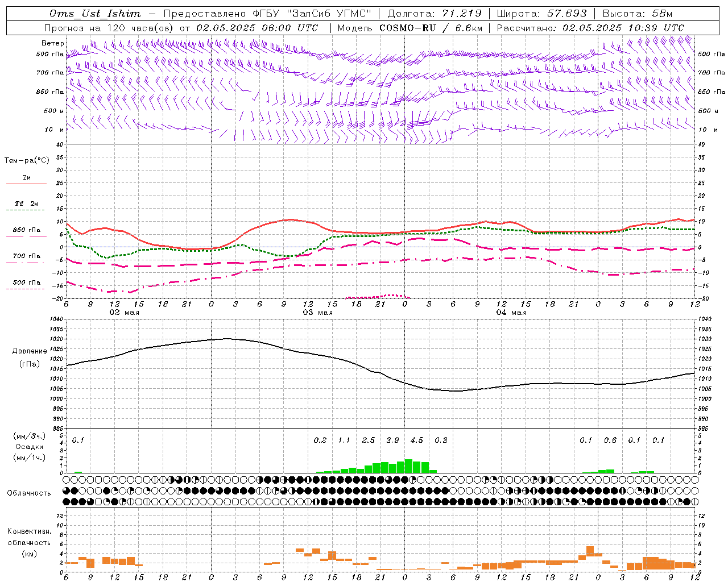This screenshot has width=728, height=582.
Task: Click the longitude value Долгота: 71.219
Action: point(435,14)
